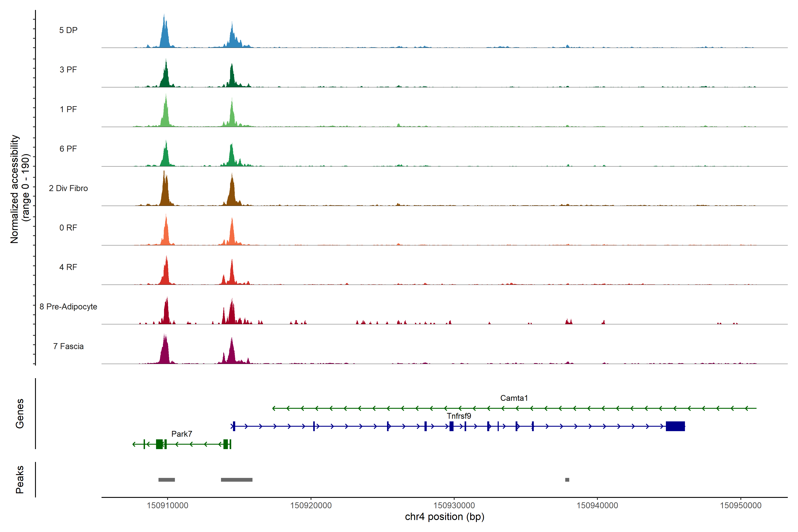Click the large last exon of Tnfrsf9
This screenshot has width=798, height=532.
point(675,426)
